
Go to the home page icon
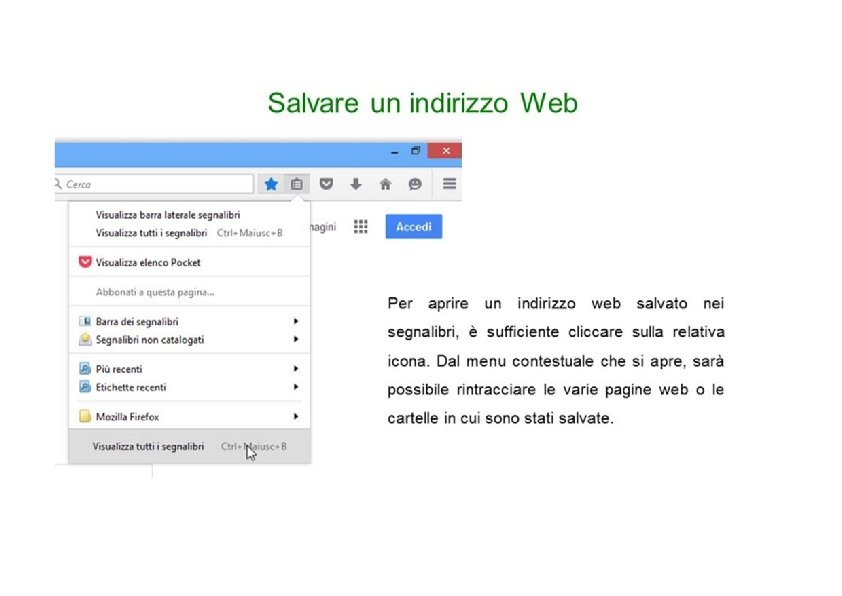tap(385, 184)
